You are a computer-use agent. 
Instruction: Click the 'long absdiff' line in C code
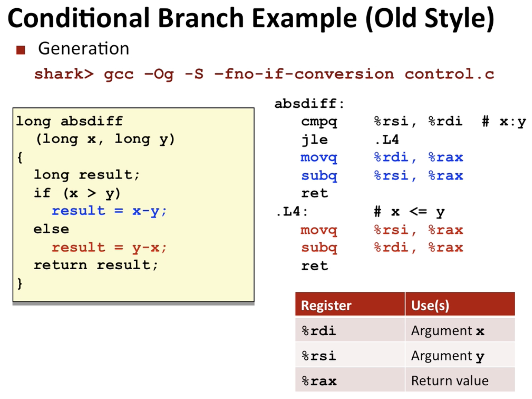[x=69, y=122]
